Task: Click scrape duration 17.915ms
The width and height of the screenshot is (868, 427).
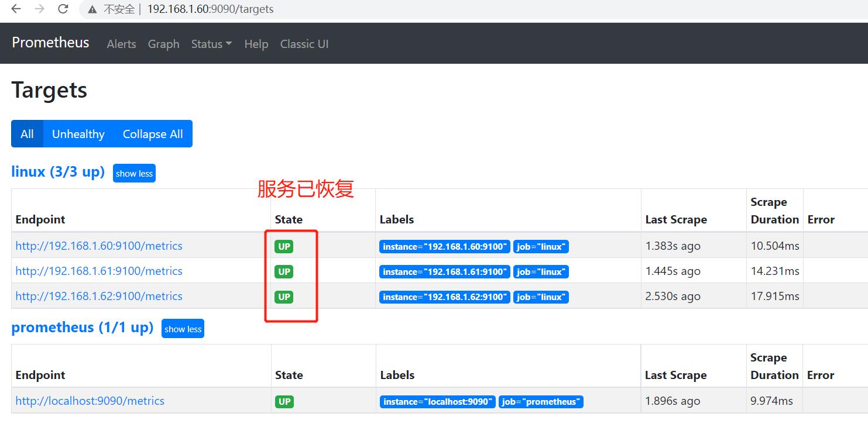Action: pos(775,297)
